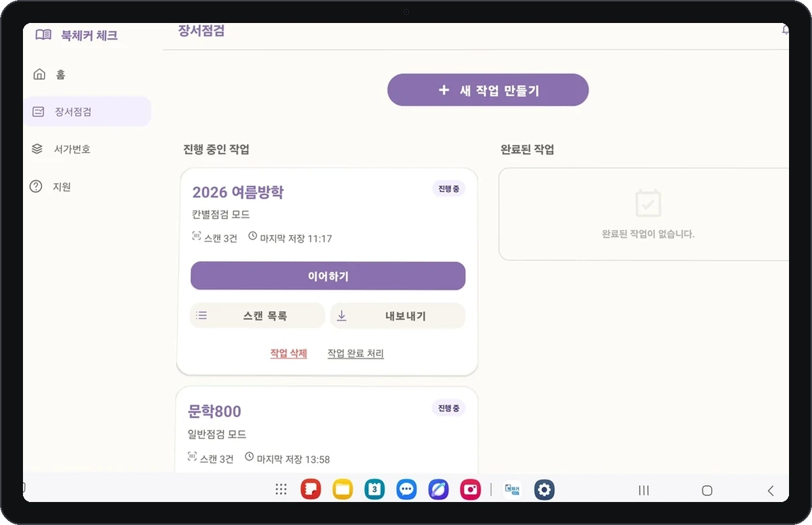Launch the red notes app in taskbar
812x525 pixels.
(x=311, y=490)
